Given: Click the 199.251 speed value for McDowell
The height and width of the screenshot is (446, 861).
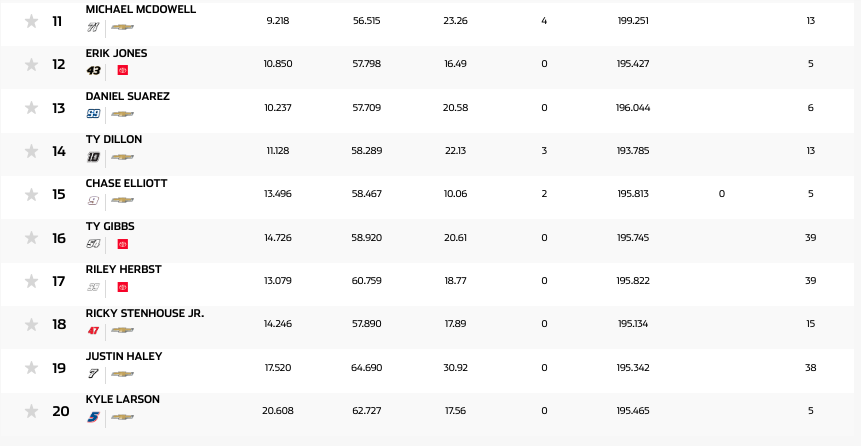Looking at the screenshot, I should (634, 20).
